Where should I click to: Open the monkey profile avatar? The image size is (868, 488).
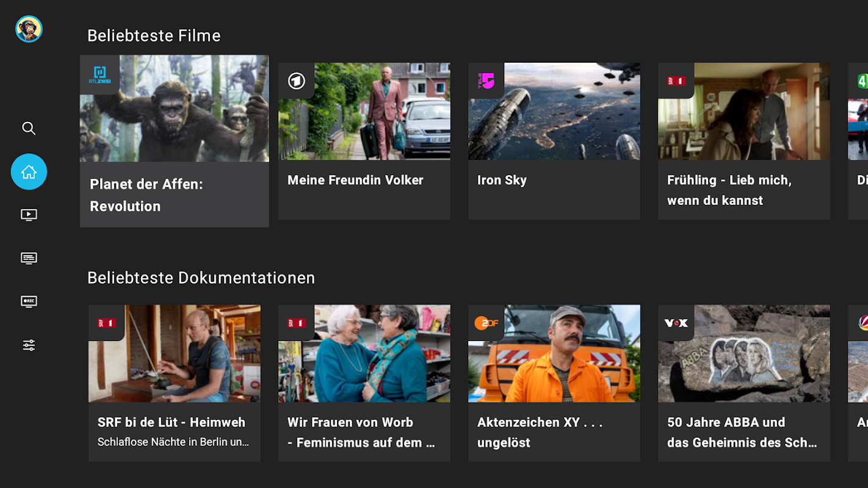click(29, 29)
